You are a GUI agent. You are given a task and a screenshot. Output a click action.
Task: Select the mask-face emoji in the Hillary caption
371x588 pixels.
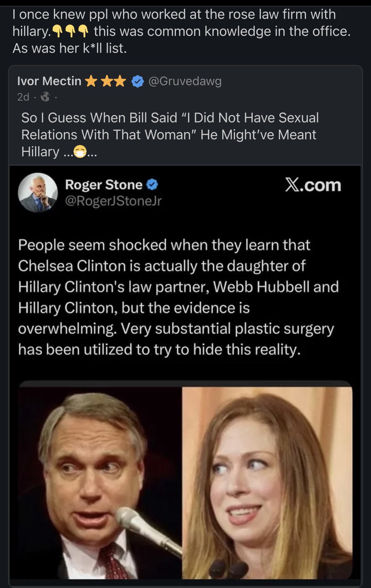pos(80,152)
